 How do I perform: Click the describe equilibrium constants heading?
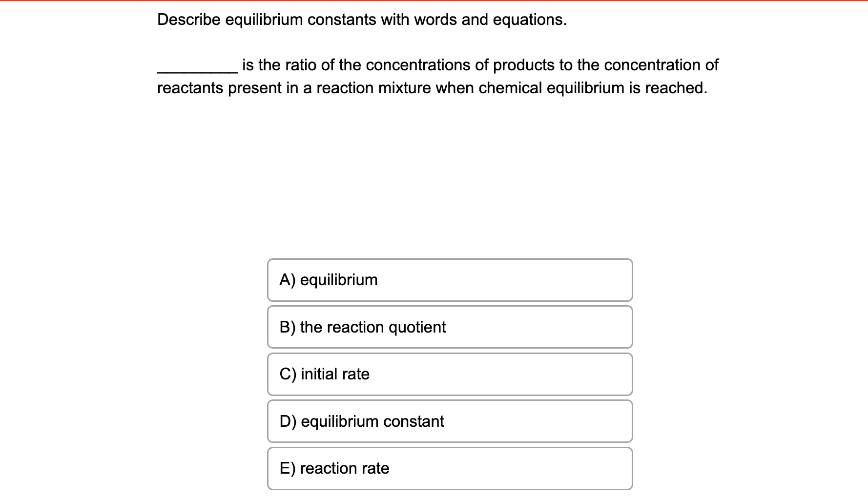pyautogui.click(x=361, y=20)
